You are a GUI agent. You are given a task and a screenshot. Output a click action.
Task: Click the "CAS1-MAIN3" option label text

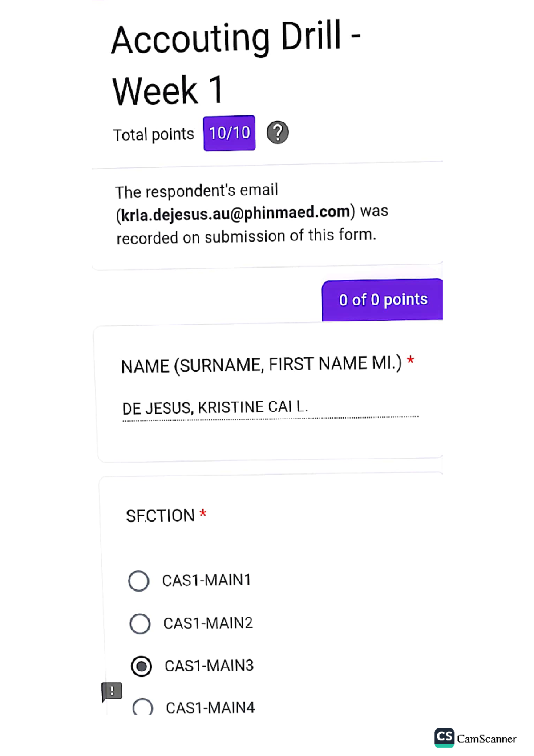(209, 666)
